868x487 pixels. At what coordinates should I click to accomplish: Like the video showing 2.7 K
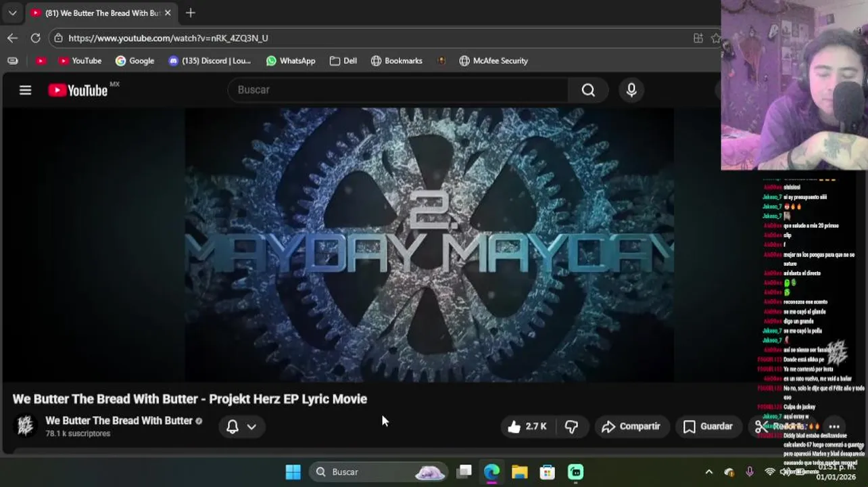point(527,427)
